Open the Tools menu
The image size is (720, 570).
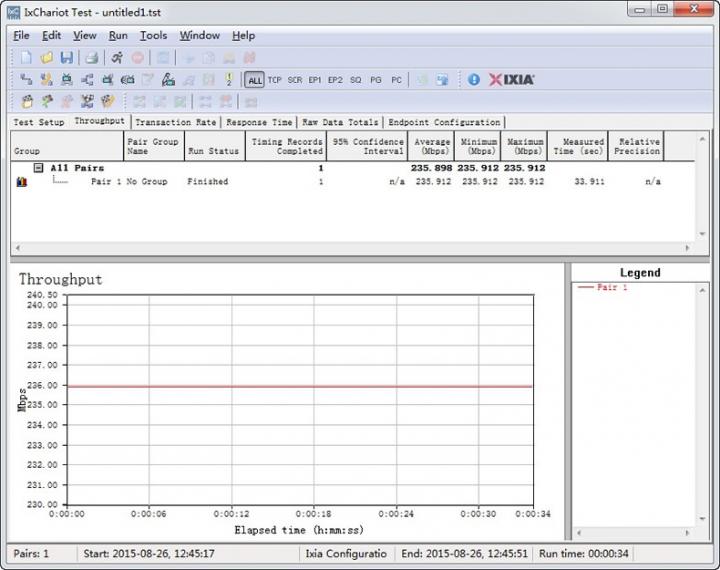tap(153, 35)
